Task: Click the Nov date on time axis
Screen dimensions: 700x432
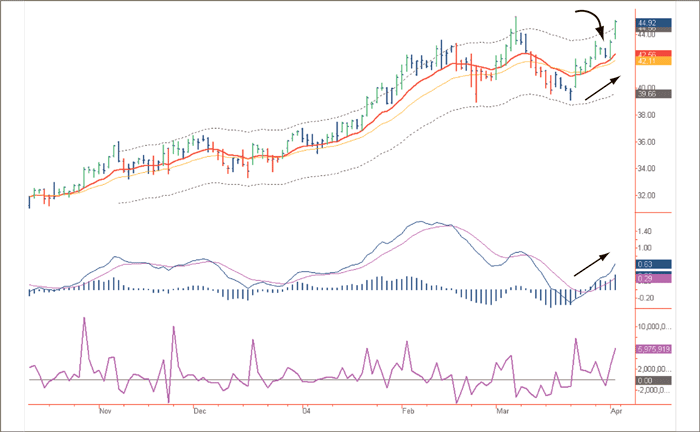Action: coord(105,411)
